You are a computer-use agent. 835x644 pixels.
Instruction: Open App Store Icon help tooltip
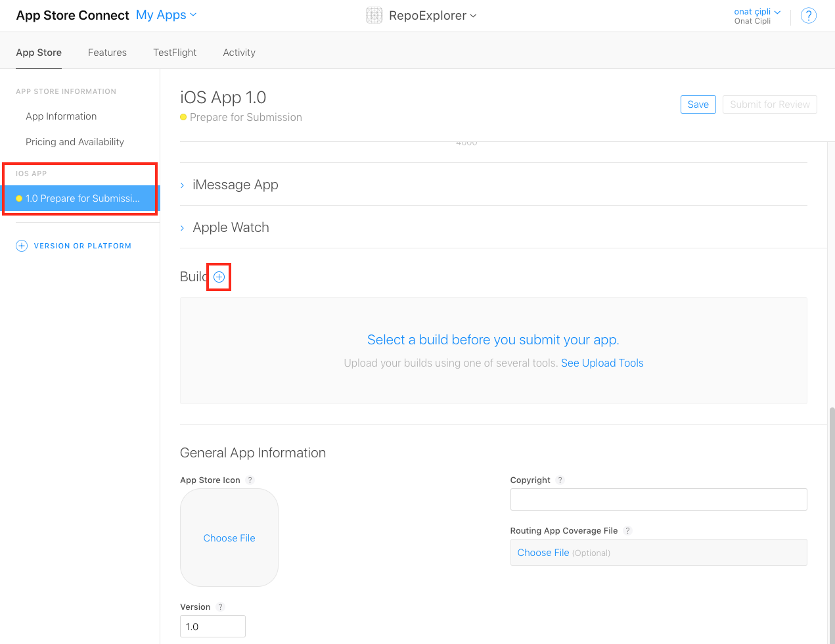pos(250,480)
